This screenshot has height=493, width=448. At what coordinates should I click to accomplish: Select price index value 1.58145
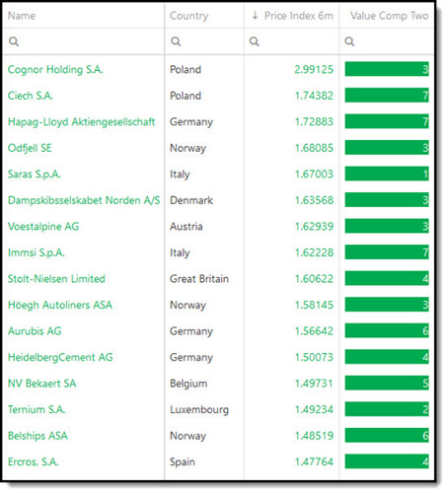314,305
